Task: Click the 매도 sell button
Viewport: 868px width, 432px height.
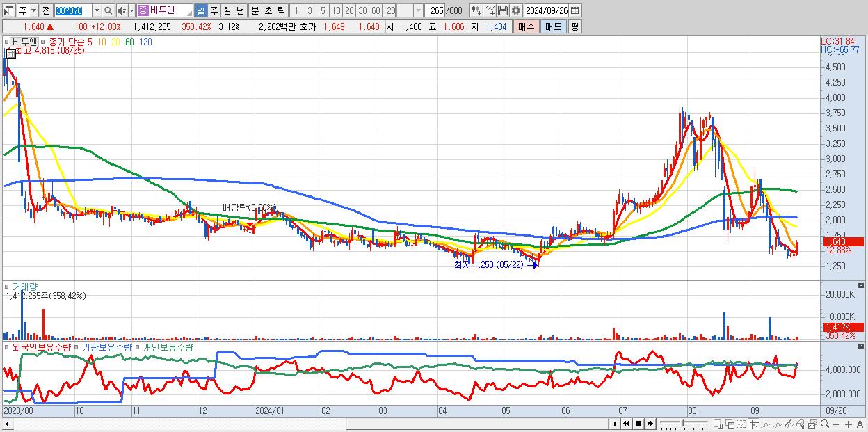Action: 553,26
